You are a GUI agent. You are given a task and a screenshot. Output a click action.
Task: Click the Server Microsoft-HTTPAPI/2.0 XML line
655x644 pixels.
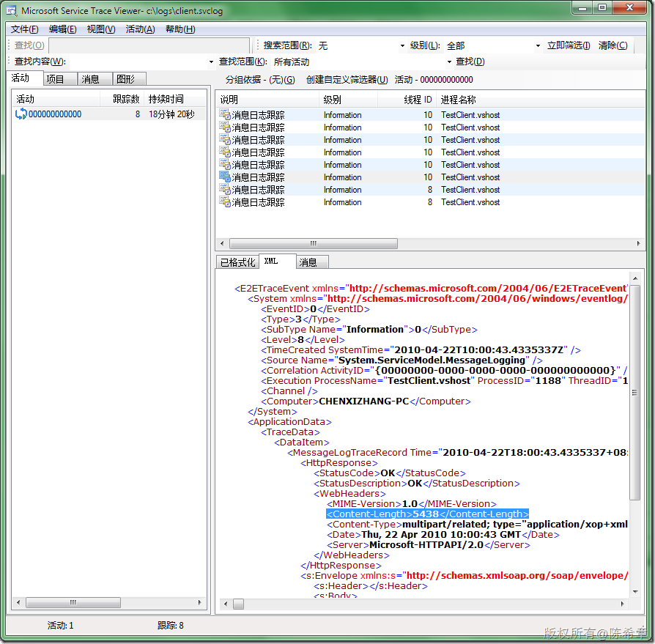click(x=428, y=545)
